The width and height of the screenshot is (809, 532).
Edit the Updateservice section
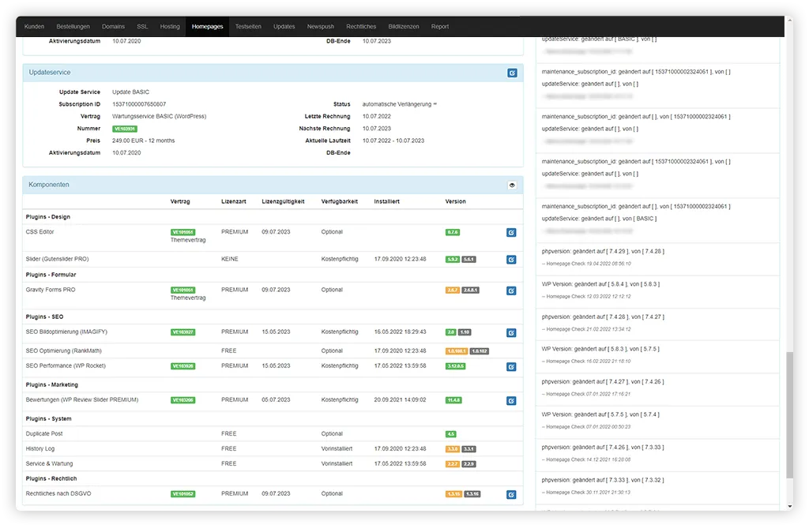[x=512, y=73]
